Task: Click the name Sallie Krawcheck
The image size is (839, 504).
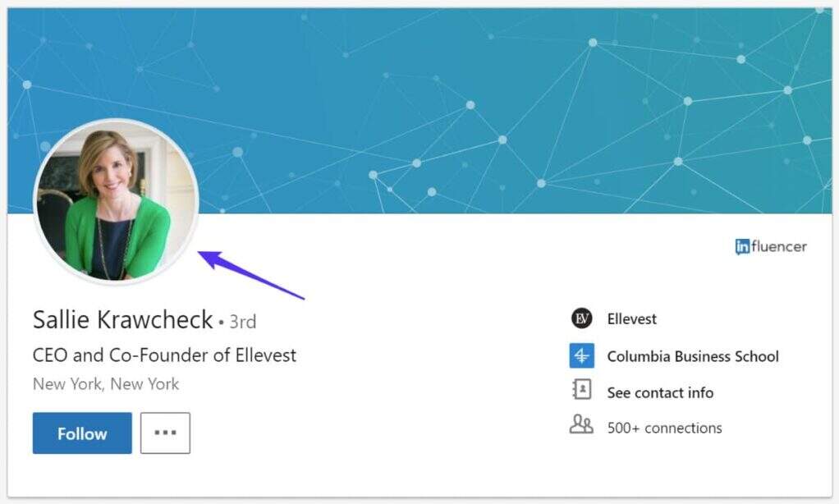Action: pos(122,319)
